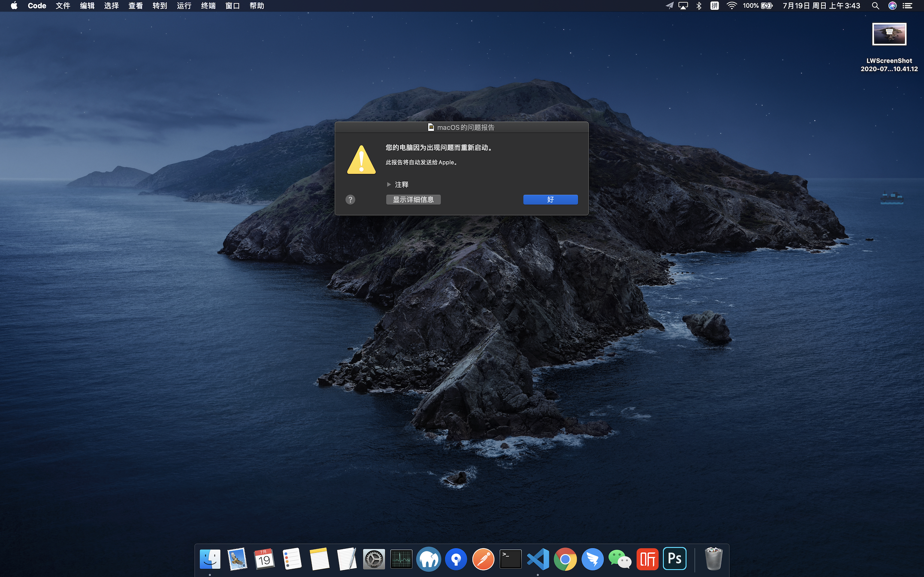Open Visual Studio Code from dock
The image size is (924, 577).
click(538, 559)
